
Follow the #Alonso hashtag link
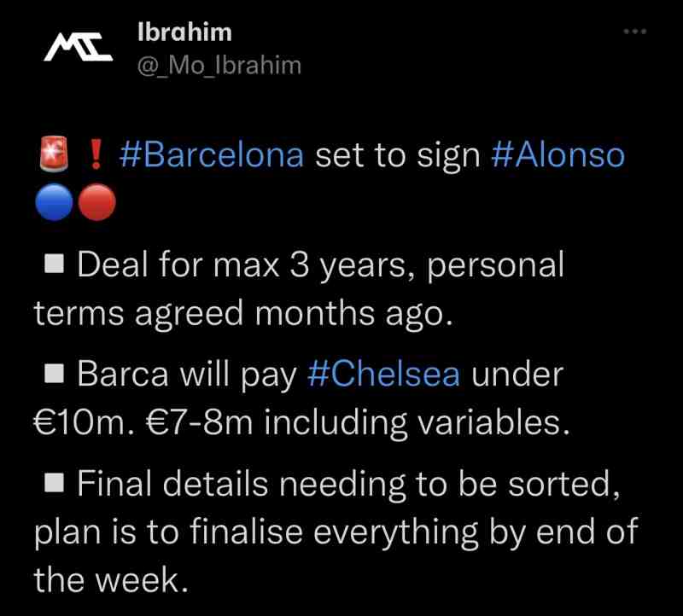click(558, 155)
